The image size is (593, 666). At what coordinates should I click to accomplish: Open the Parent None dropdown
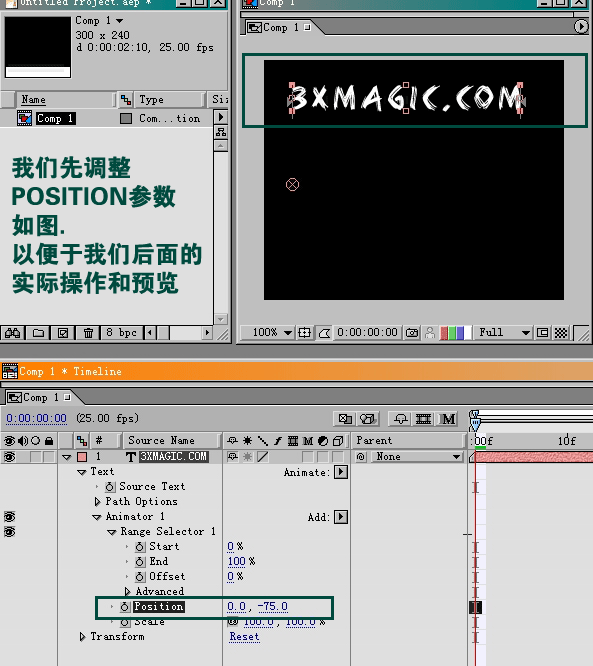tap(417, 457)
